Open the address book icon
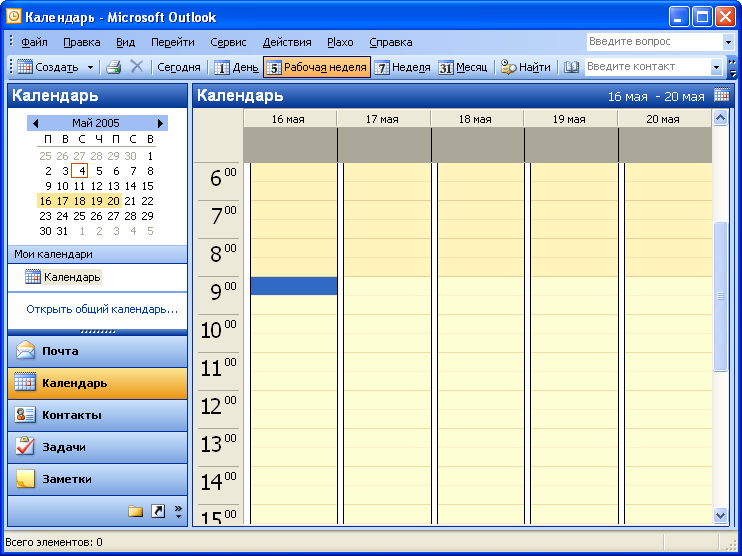The width and height of the screenshot is (742, 556). click(572, 67)
